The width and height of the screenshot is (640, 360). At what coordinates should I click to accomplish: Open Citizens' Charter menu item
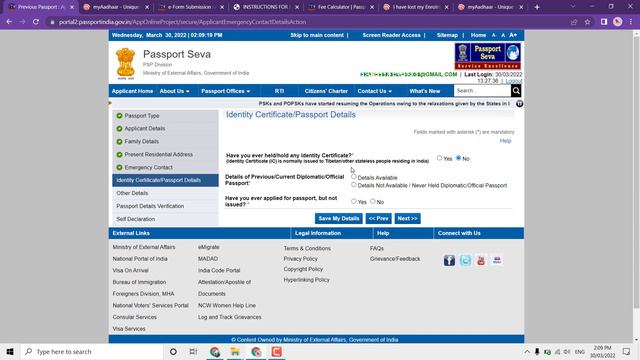tap(326, 91)
